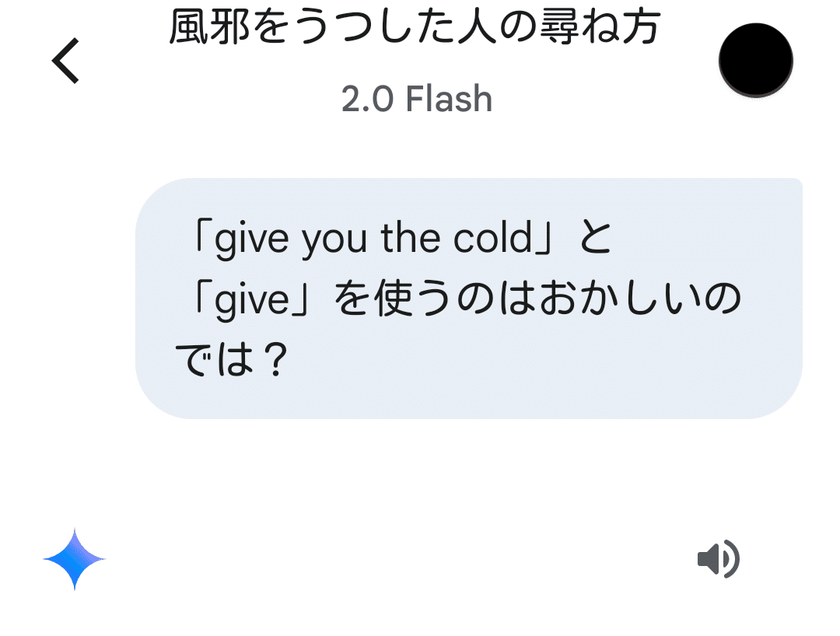Click the word "the" in the bubble
Image resolution: width=840 pixels, height=636 pixels.
pos(411,237)
